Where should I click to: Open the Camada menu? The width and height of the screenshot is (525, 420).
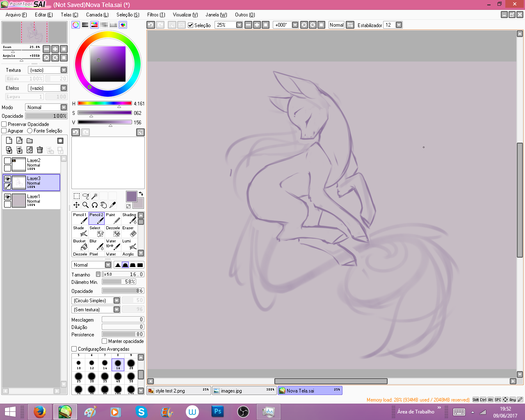pyautogui.click(x=97, y=15)
